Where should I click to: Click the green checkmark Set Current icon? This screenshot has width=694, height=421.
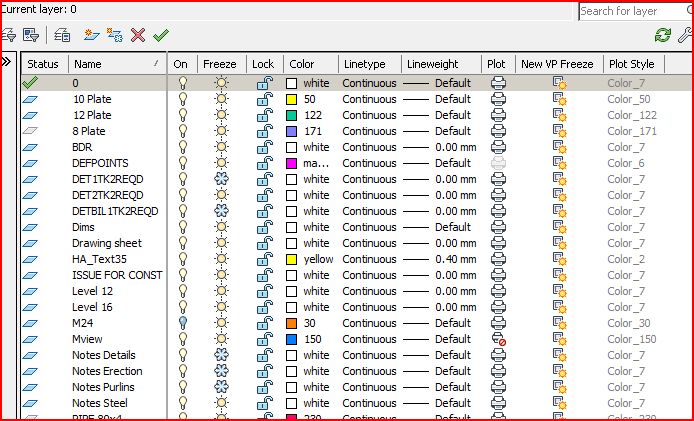(x=160, y=35)
